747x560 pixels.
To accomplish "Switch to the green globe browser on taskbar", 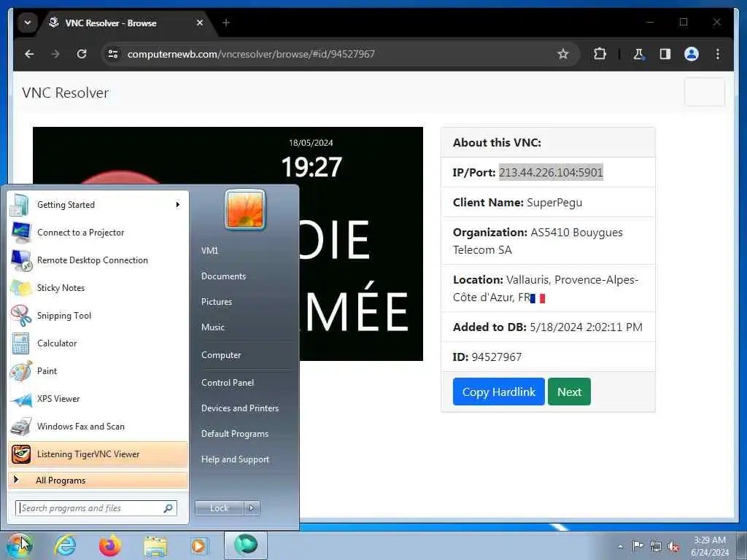I will point(246,545).
